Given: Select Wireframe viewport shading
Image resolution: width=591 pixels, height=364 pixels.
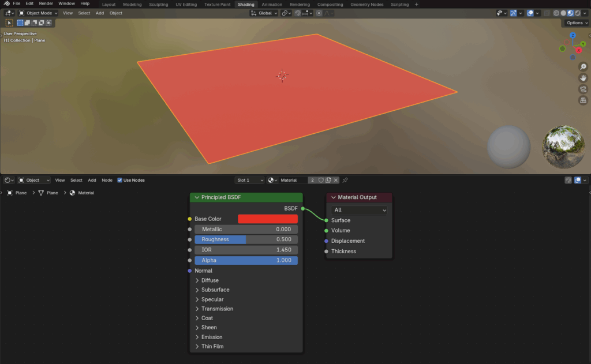Looking at the screenshot, I should (x=556, y=13).
